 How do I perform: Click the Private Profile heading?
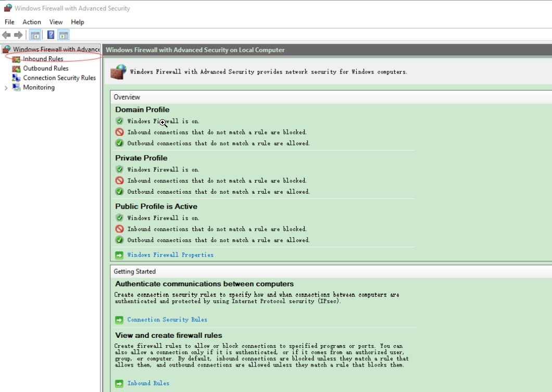click(x=141, y=158)
